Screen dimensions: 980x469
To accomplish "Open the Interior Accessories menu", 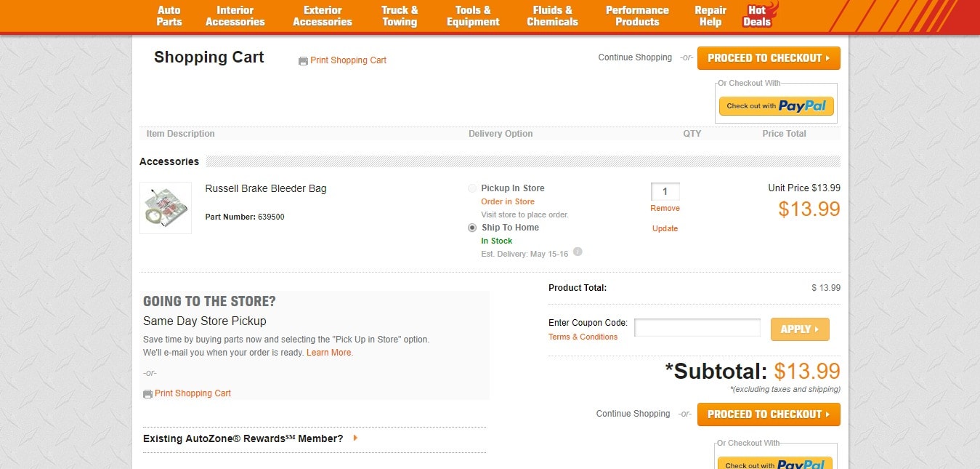I will pyautogui.click(x=235, y=16).
